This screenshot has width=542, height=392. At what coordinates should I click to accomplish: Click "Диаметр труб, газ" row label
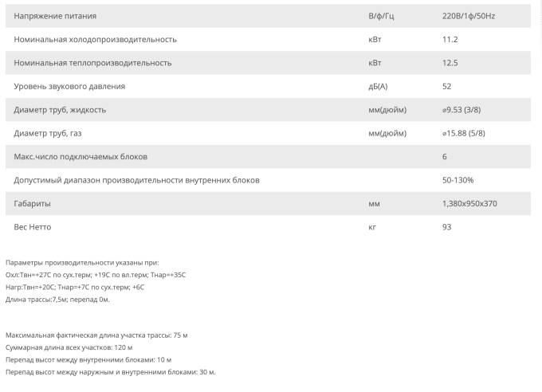coord(50,133)
